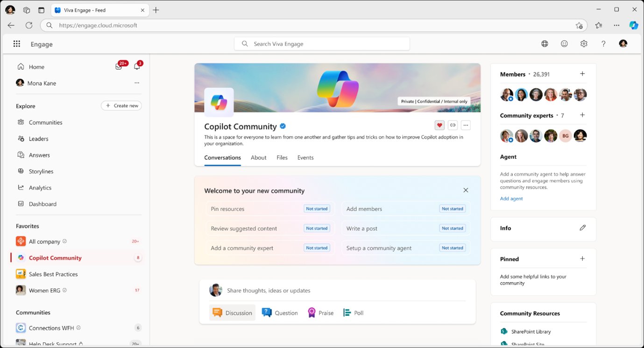The image size is (644, 348).
Task: Select the Question post type
Action: click(x=280, y=313)
